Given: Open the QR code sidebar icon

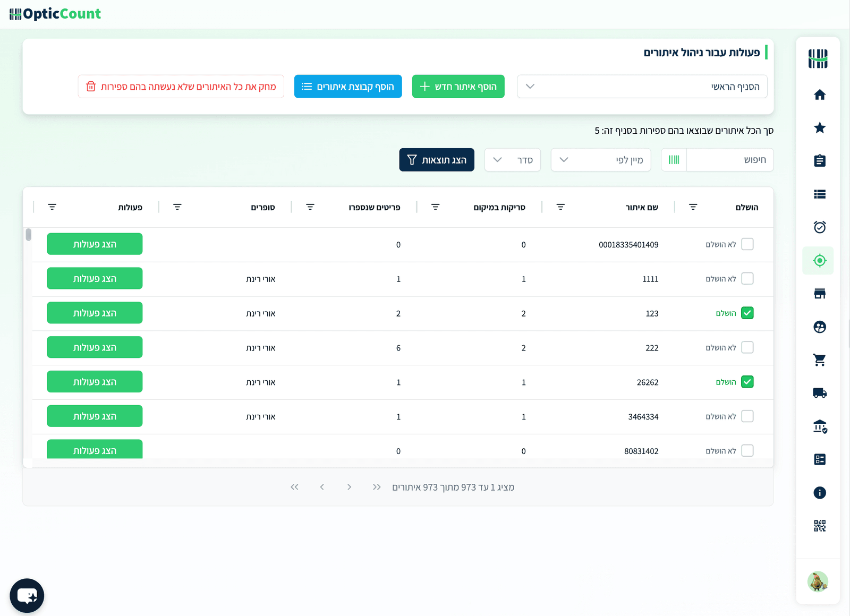Looking at the screenshot, I should pyautogui.click(x=820, y=526).
